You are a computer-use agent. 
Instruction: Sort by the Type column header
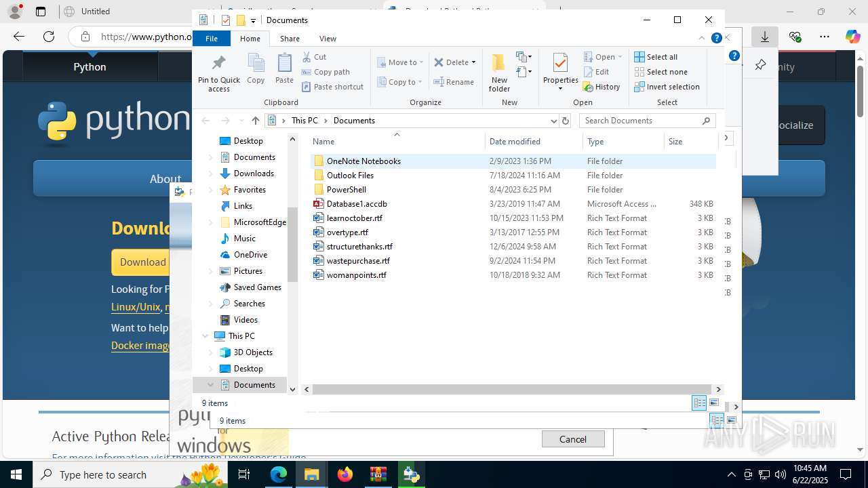[623, 142]
